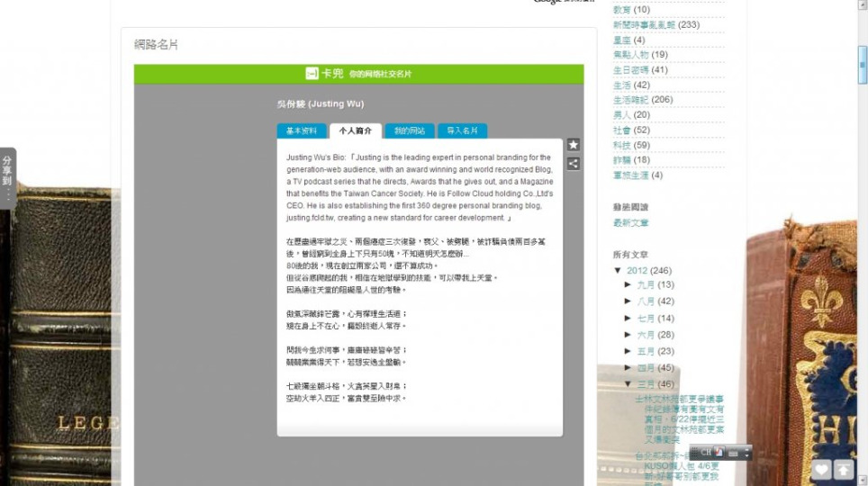This screenshot has height=486, width=868.
Task: Open the 最新文章 link
Action: 630,223
